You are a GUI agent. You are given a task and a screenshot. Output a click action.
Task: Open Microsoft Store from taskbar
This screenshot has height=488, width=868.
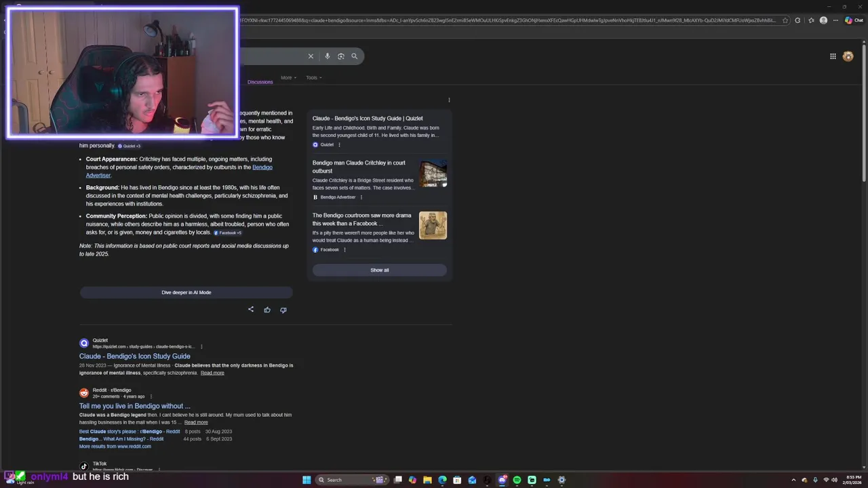tap(457, 480)
